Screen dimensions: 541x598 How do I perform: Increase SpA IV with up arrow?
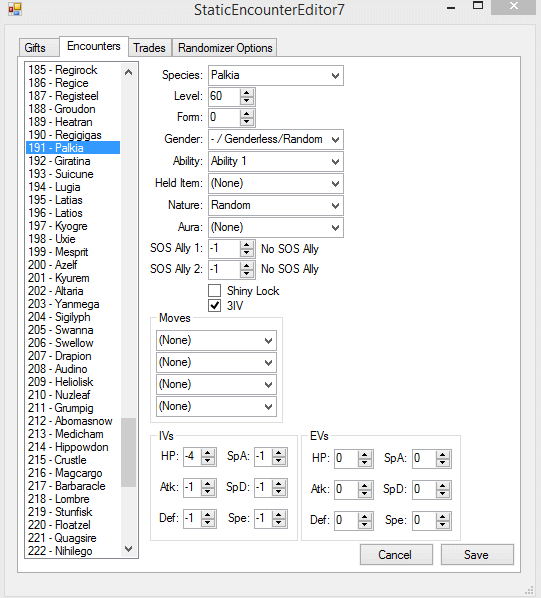[279, 453]
